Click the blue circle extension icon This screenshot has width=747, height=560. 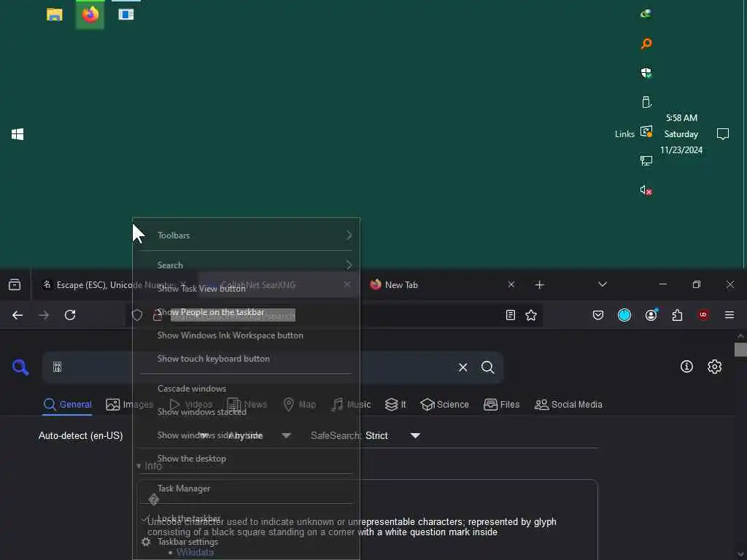[624, 315]
